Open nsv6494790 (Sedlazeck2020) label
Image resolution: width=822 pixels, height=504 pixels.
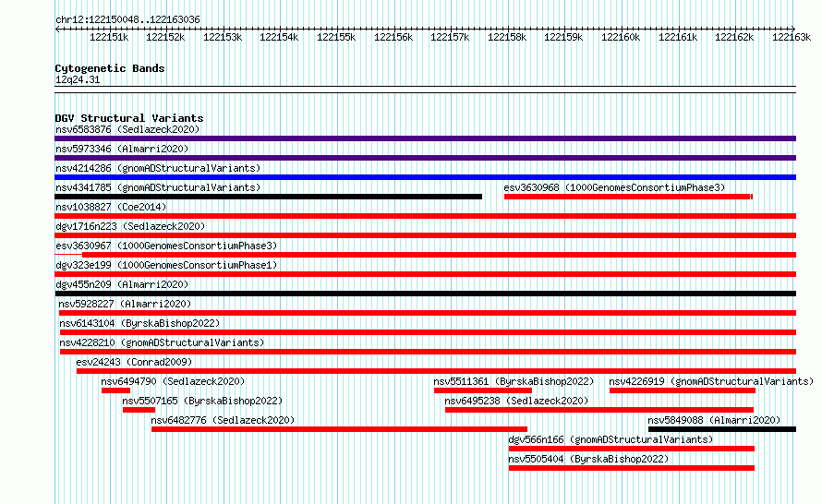(173, 381)
